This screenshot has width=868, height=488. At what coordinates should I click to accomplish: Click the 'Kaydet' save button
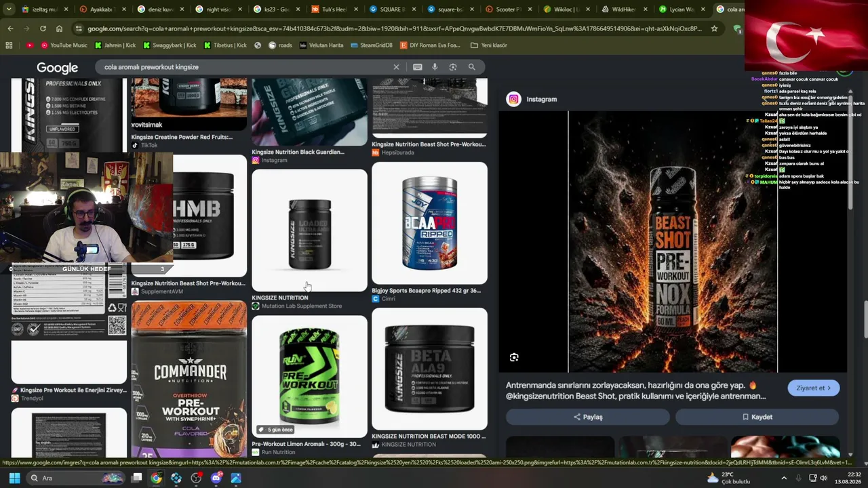coord(757,417)
